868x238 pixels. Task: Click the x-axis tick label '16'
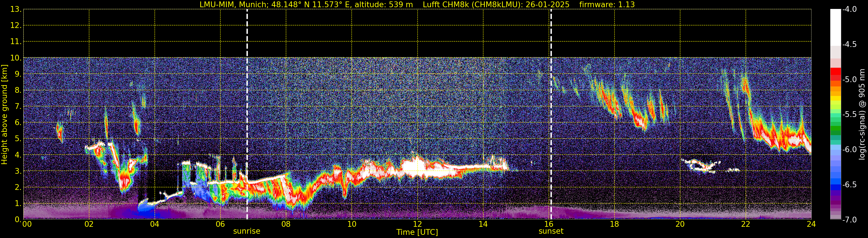[x=548, y=224]
